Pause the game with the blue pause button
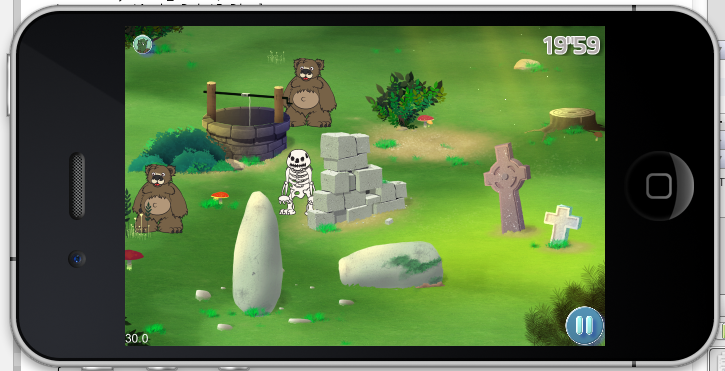Image resolution: width=725 pixels, height=371 pixels. [x=584, y=326]
